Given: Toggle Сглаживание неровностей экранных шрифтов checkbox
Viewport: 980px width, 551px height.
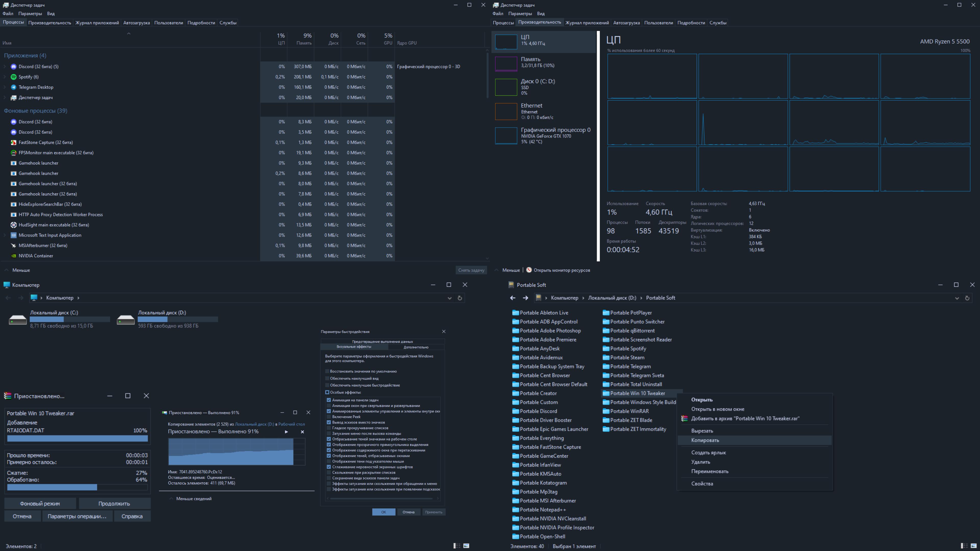Looking at the screenshot, I should 329,467.
